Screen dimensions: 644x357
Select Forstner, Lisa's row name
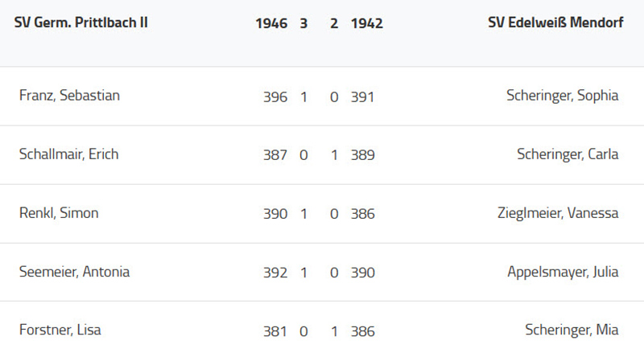click(60, 330)
